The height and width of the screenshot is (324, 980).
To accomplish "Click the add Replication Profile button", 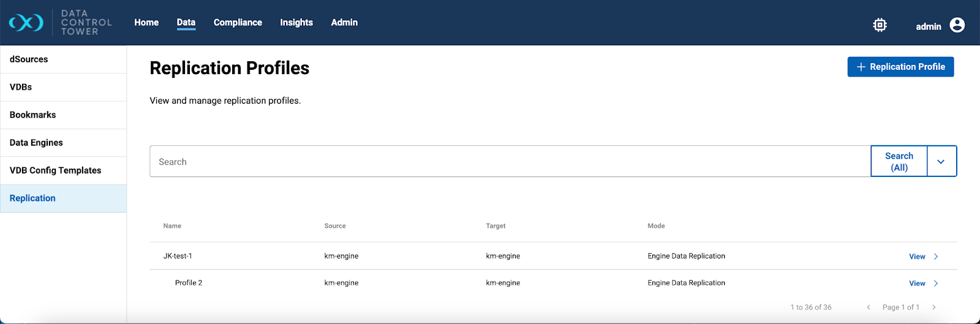I will point(900,67).
